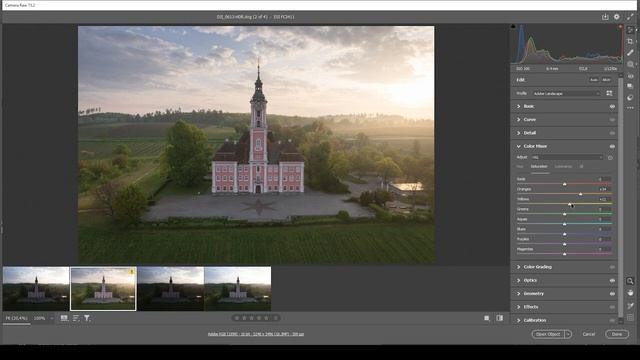This screenshot has width=640, height=360.
Task: Select the Edit sliders tool icon
Action: point(630,30)
